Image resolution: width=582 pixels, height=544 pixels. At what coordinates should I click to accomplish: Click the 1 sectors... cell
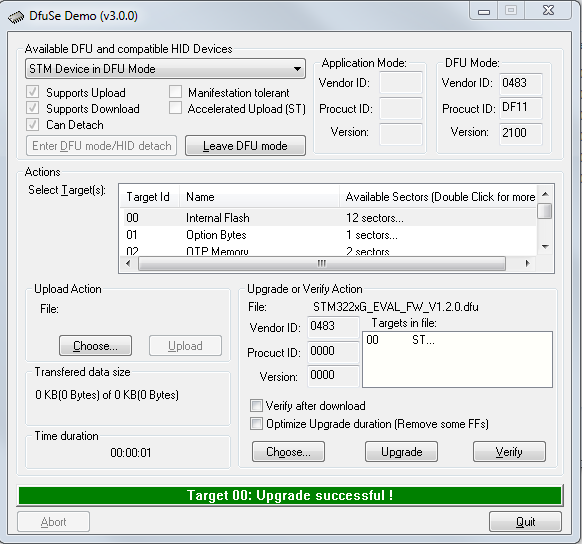click(372, 235)
